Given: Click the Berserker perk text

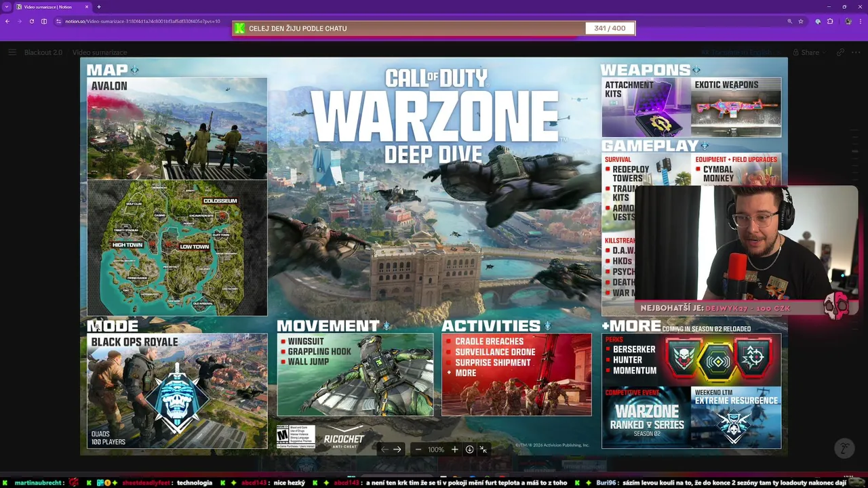Looking at the screenshot, I should click(x=634, y=349).
